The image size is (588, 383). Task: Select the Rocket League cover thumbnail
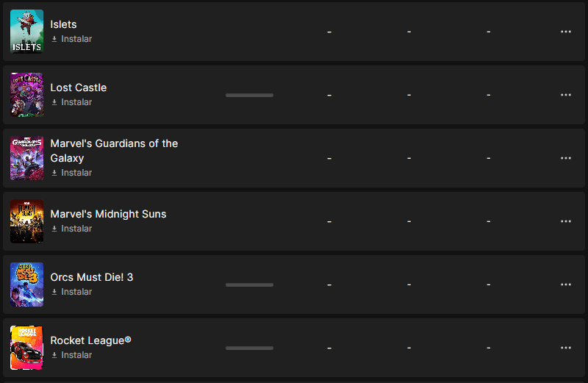26,348
